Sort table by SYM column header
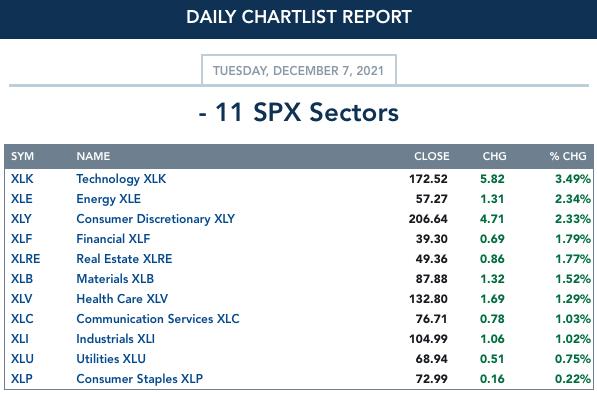The height and width of the screenshot is (394, 597). 22,156
